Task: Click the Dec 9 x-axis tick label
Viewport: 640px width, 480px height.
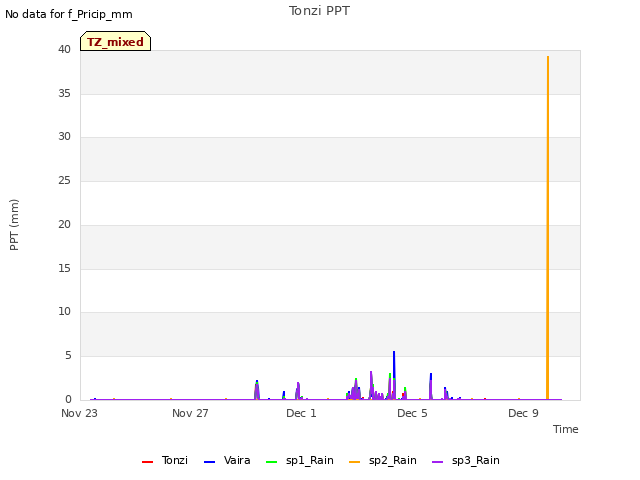Action: tap(523, 413)
